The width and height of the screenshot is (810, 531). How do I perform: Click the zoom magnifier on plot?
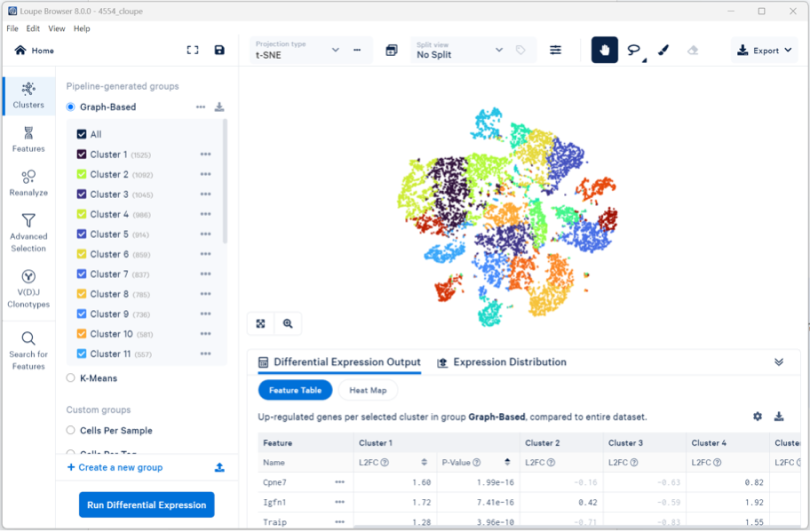pyautogui.click(x=288, y=323)
